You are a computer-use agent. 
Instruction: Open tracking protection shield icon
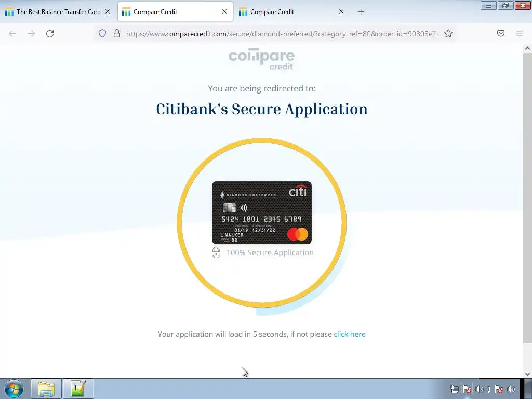[102, 33]
